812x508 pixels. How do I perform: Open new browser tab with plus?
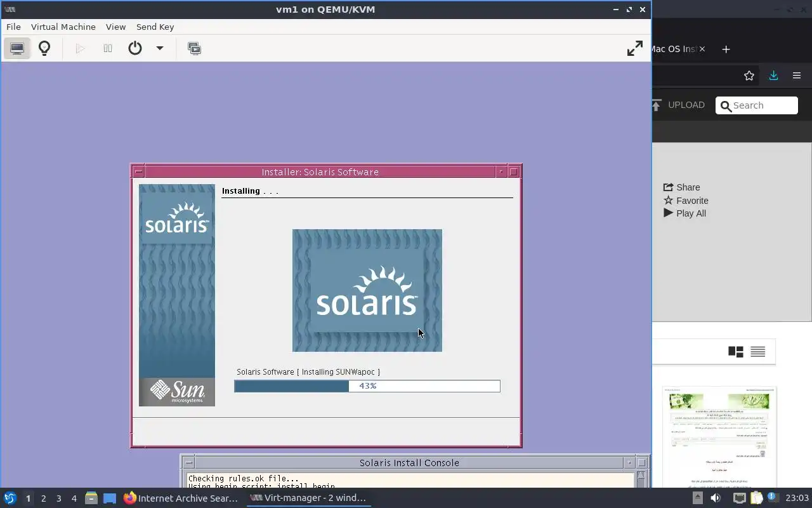[x=726, y=49]
